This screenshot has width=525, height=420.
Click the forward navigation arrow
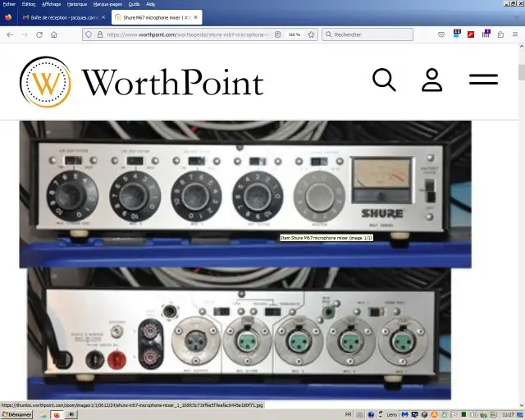click(25, 34)
